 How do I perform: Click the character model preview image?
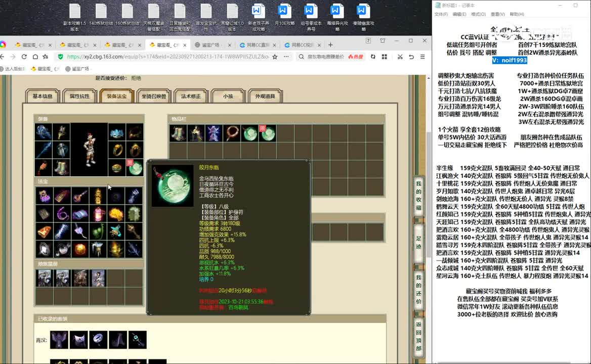coord(90,150)
